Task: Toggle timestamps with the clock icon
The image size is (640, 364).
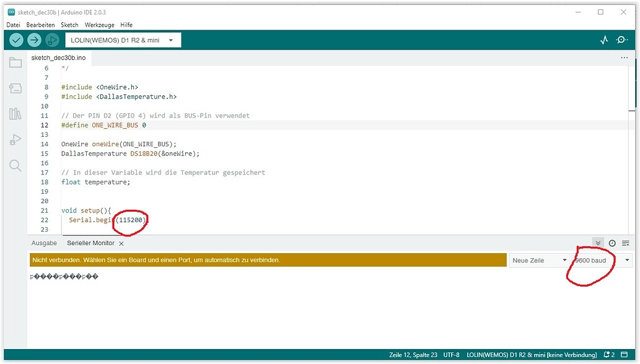Action: (x=612, y=243)
